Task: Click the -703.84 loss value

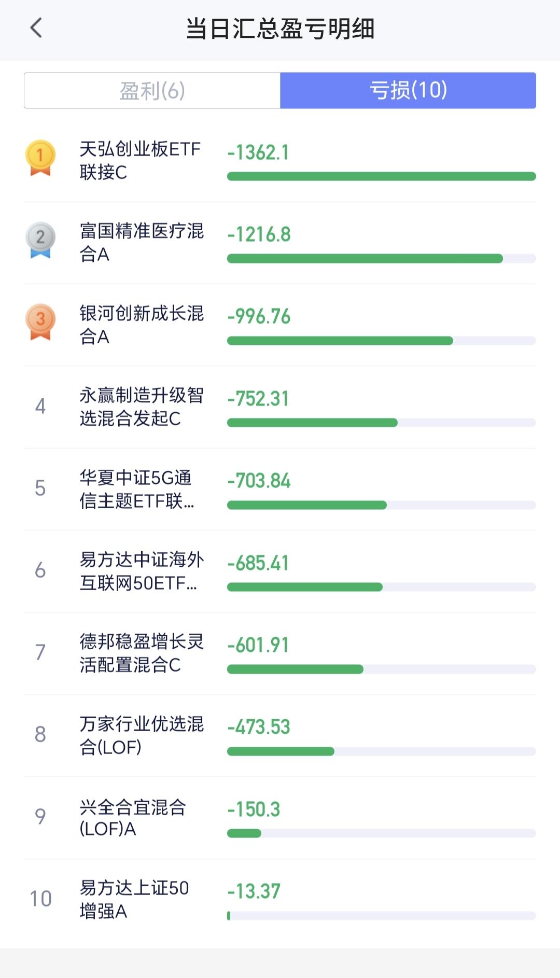Action: pyautogui.click(x=259, y=481)
